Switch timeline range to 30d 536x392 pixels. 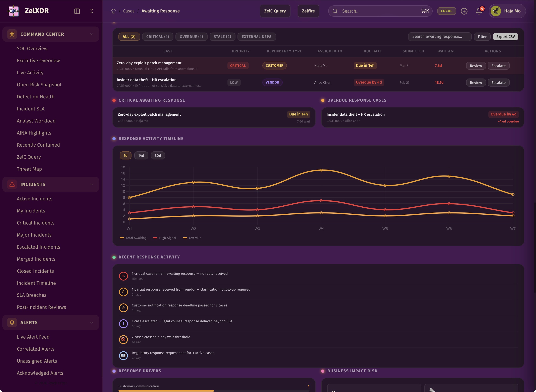158,156
